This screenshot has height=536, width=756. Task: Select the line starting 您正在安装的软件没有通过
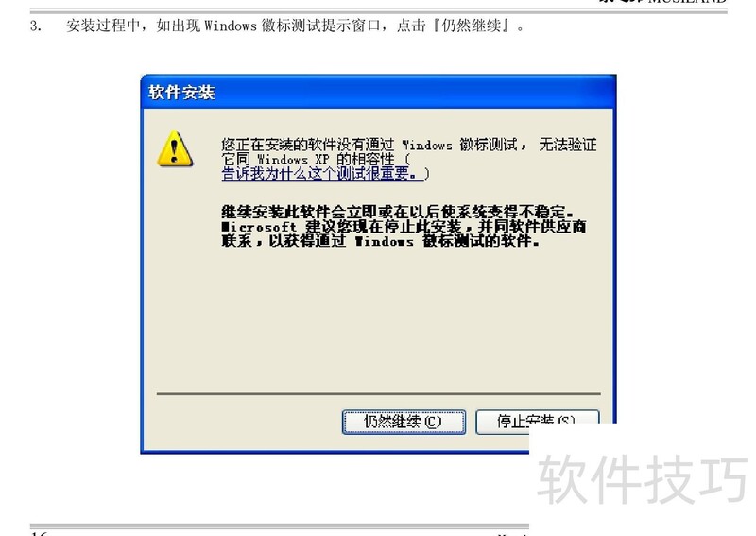pyautogui.click(x=409, y=145)
